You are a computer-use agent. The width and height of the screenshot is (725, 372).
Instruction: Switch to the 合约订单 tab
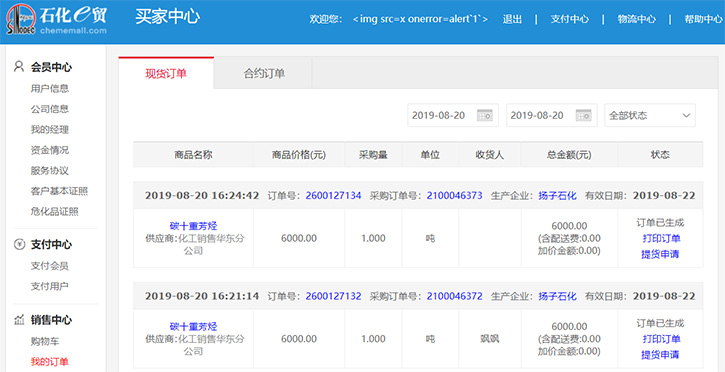coord(264,73)
